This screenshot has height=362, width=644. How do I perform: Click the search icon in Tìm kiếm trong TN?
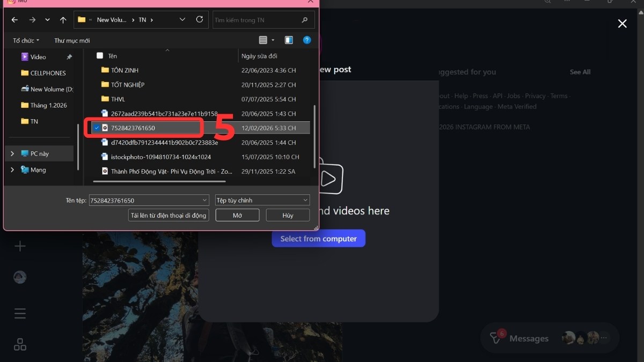(304, 19)
